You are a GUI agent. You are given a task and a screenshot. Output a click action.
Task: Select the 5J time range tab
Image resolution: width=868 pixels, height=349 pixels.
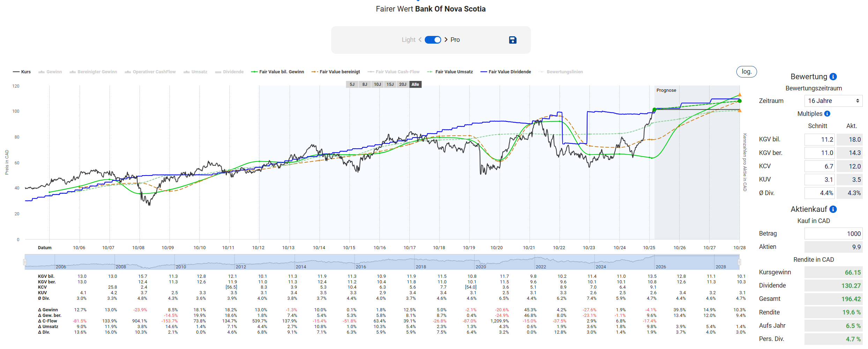pos(352,84)
